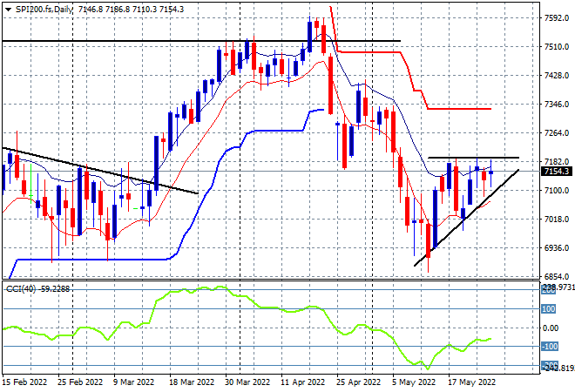Select the CCI 0.00 level label
The image size is (575, 392).
coord(551,328)
